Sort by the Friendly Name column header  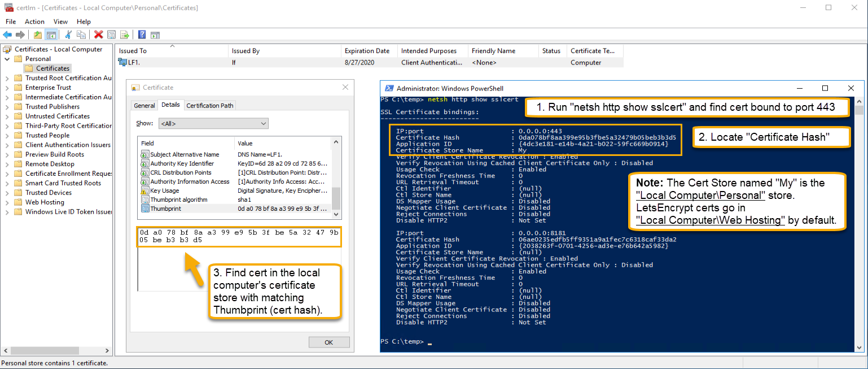(503, 51)
